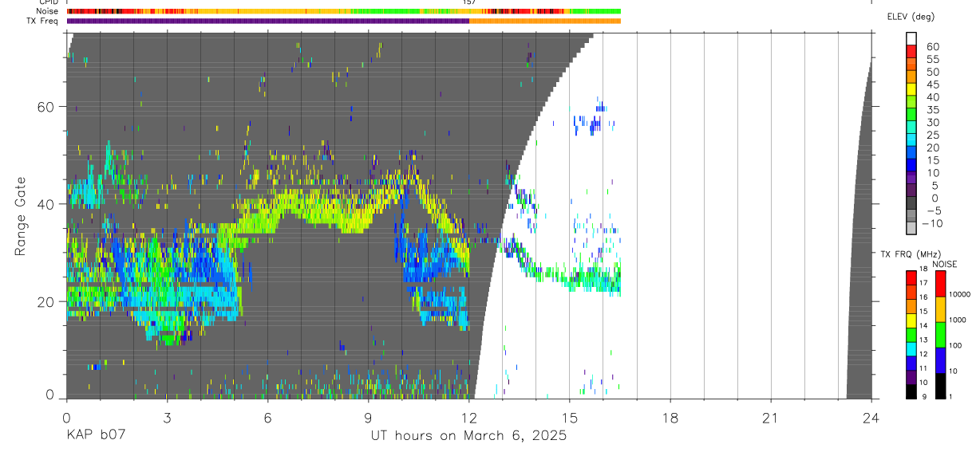
Task: Select the cyan swatch of TX FRQ legend
Action: [911, 349]
